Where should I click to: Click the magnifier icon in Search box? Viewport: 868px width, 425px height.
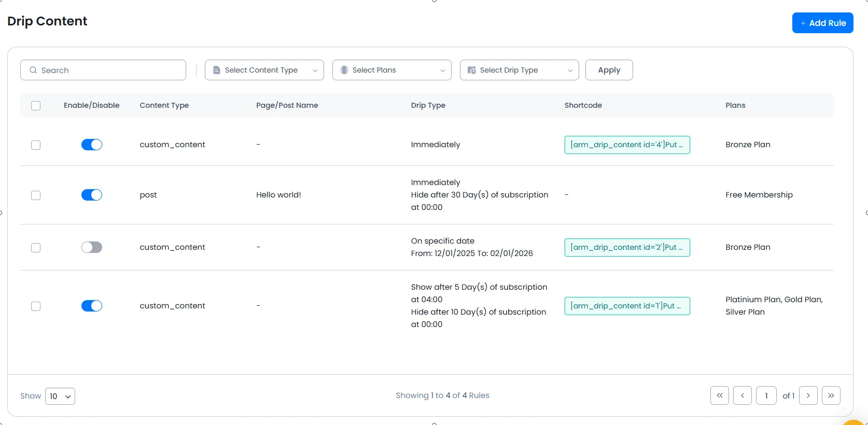click(x=33, y=70)
